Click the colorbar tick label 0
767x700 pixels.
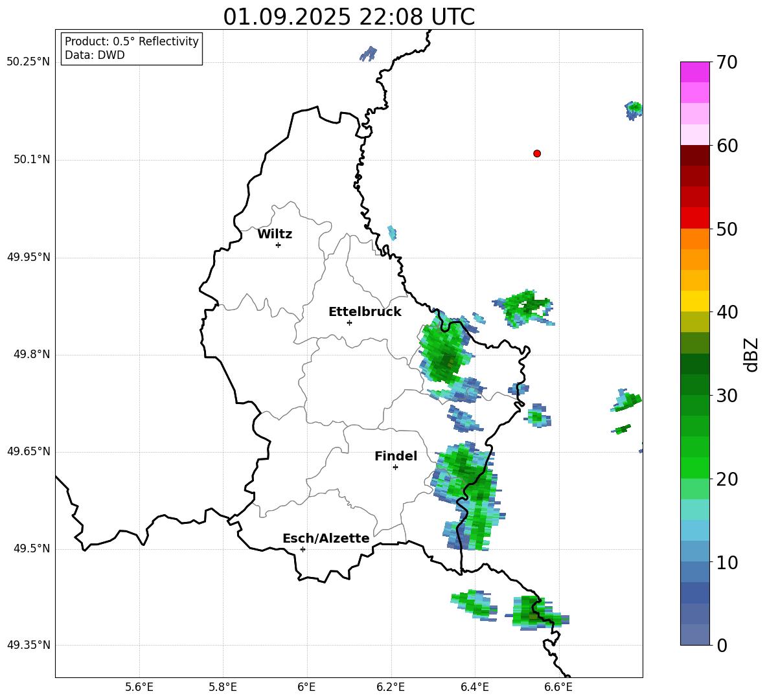pos(722,646)
